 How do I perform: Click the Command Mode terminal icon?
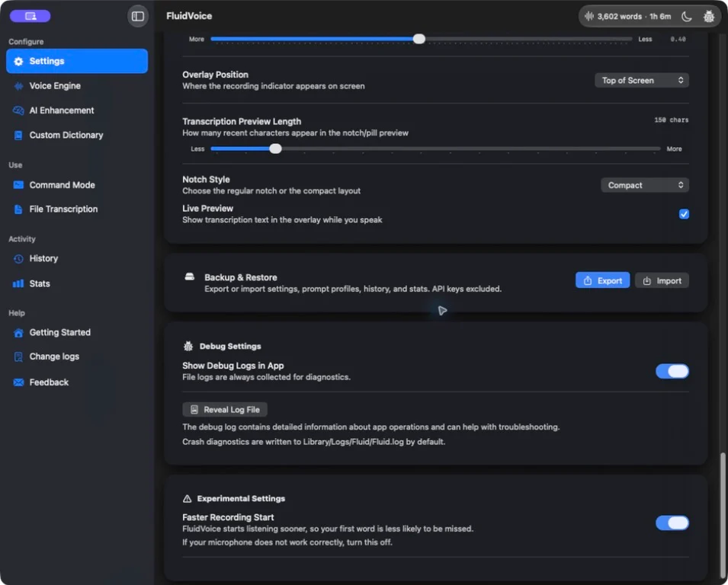18,184
